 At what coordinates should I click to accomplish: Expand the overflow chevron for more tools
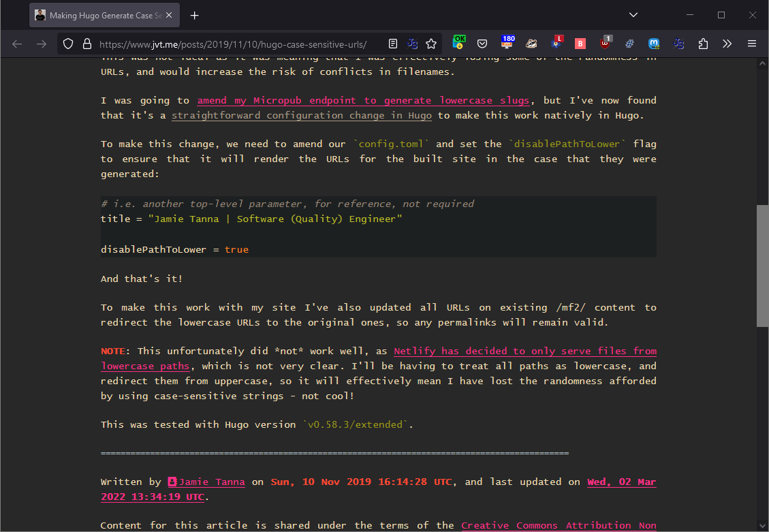tap(727, 44)
